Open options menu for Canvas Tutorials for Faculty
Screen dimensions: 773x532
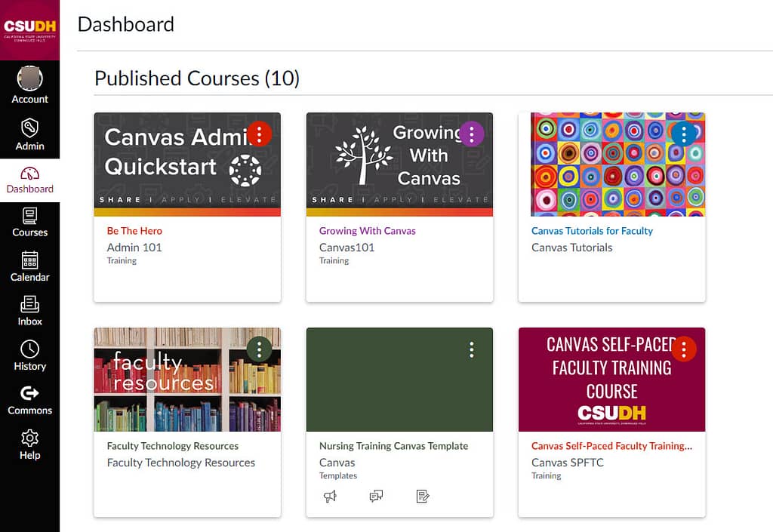(684, 134)
